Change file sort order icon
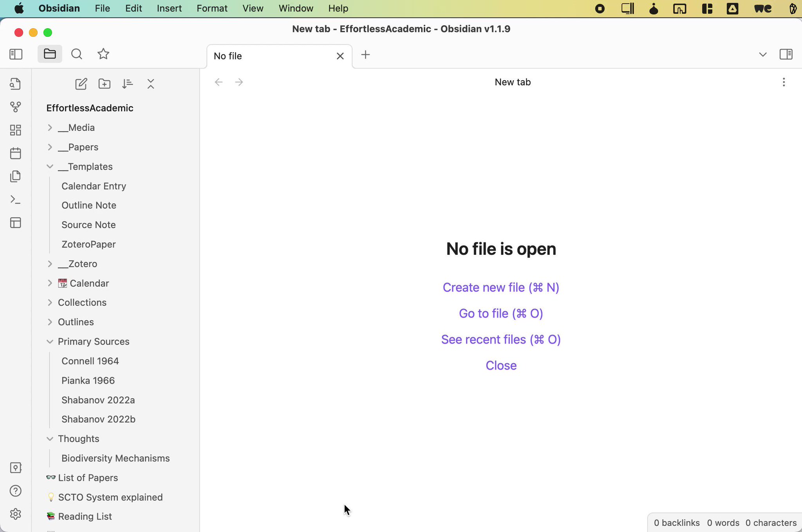 coord(127,84)
